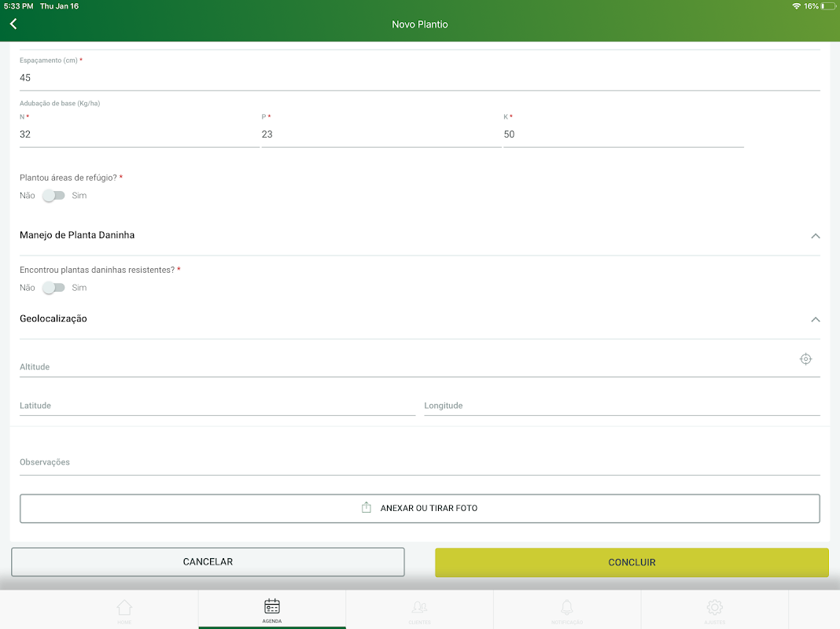
Task: Open the Ajustes gear tab
Action: 715,611
